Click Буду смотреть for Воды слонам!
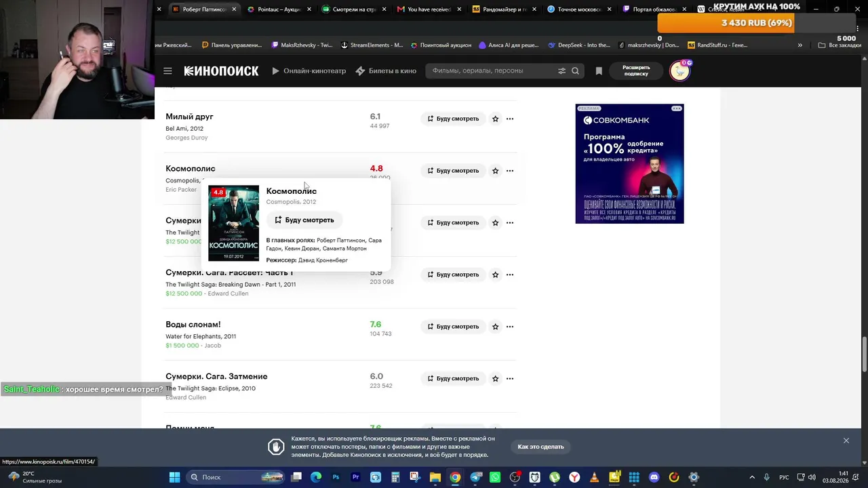The height and width of the screenshot is (488, 868). (x=453, y=327)
